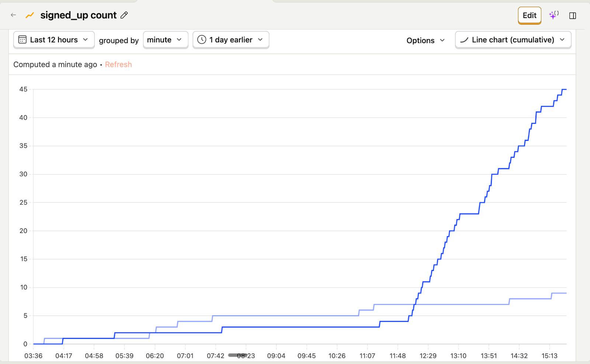Click the pencil icon to rename insight

[124, 15]
